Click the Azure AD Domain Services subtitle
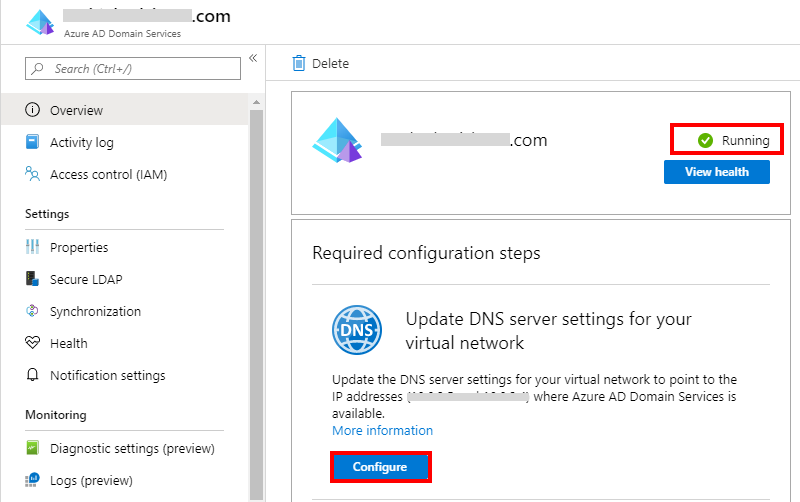800x502 pixels. (x=122, y=34)
